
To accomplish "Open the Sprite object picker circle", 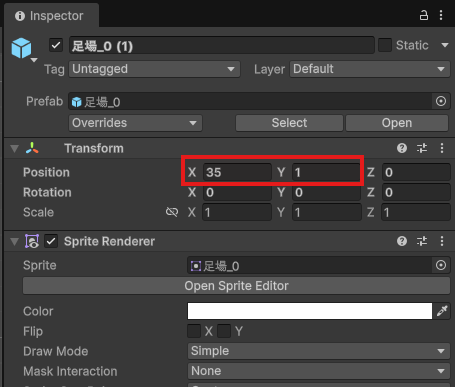I will coord(441,265).
